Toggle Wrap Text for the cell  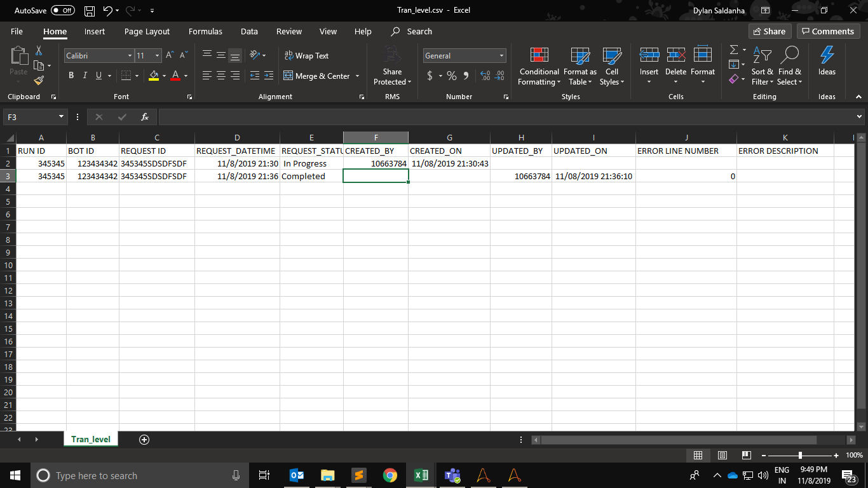point(306,56)
